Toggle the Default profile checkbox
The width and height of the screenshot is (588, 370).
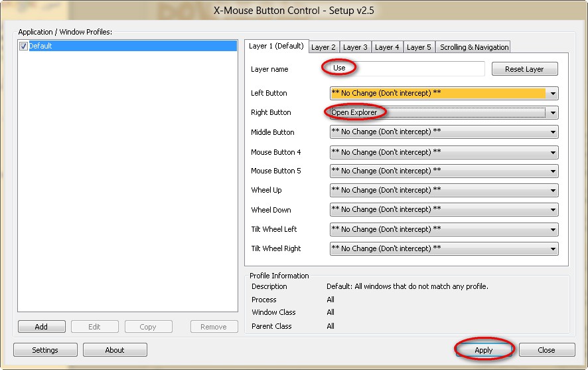point(23,46)
